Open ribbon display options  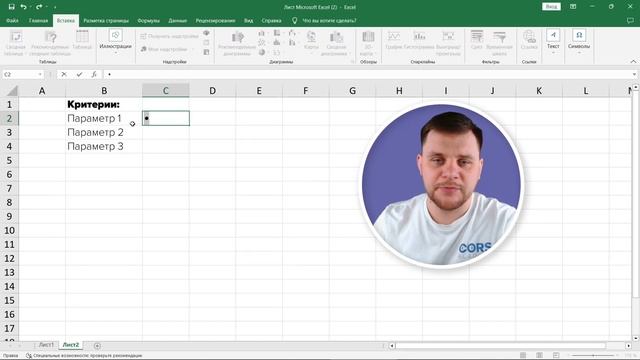click(573, 7)
